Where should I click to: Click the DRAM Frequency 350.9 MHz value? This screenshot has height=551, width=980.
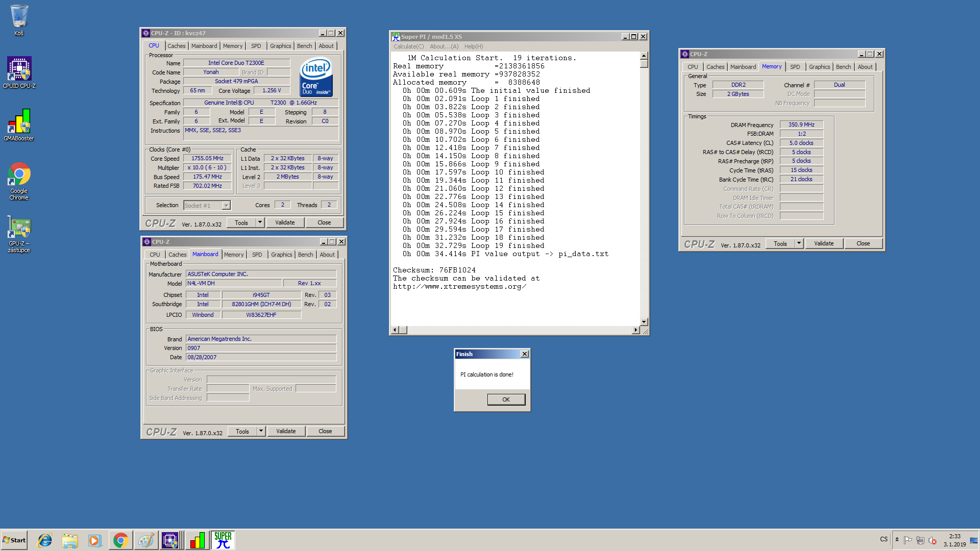coord(801,124)
